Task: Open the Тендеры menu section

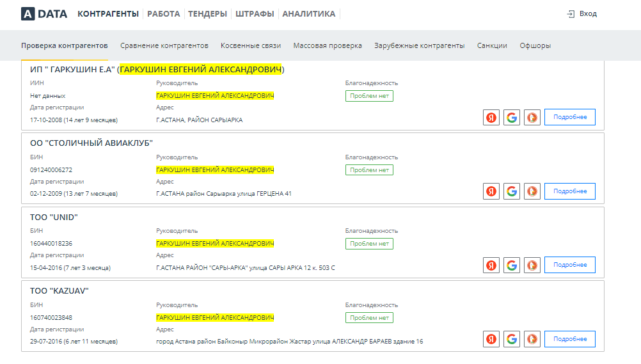Action: pyautogui.click(x=207, y=13)
